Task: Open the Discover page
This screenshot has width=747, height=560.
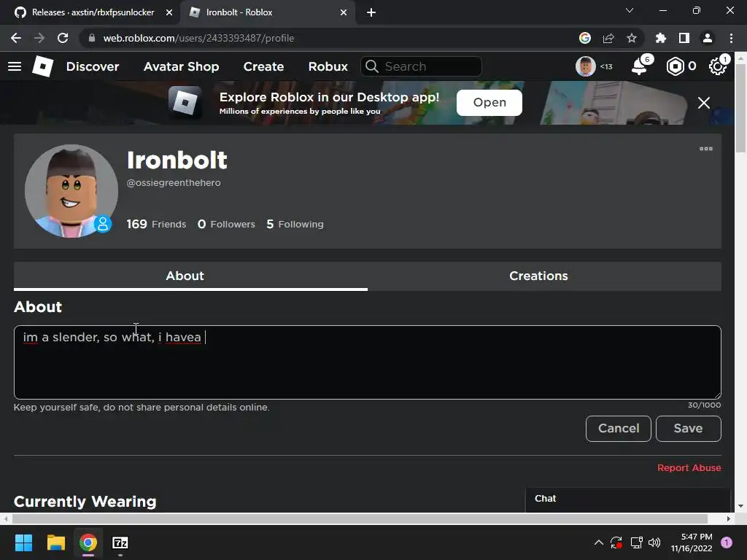Action: pyautogui.click(x=93, y=66)
